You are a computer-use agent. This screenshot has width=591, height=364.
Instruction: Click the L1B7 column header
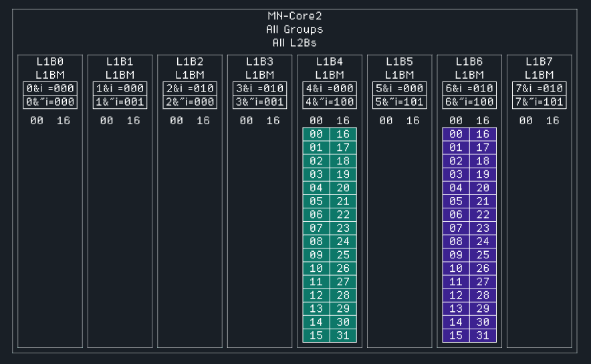(540, 61)
